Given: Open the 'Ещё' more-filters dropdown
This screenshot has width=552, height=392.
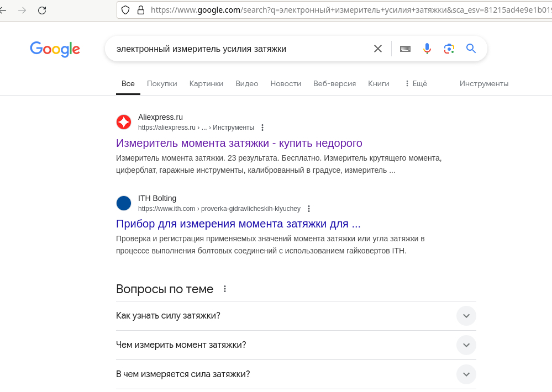Looking at the screenshot, I should click(x=416, y=83).
